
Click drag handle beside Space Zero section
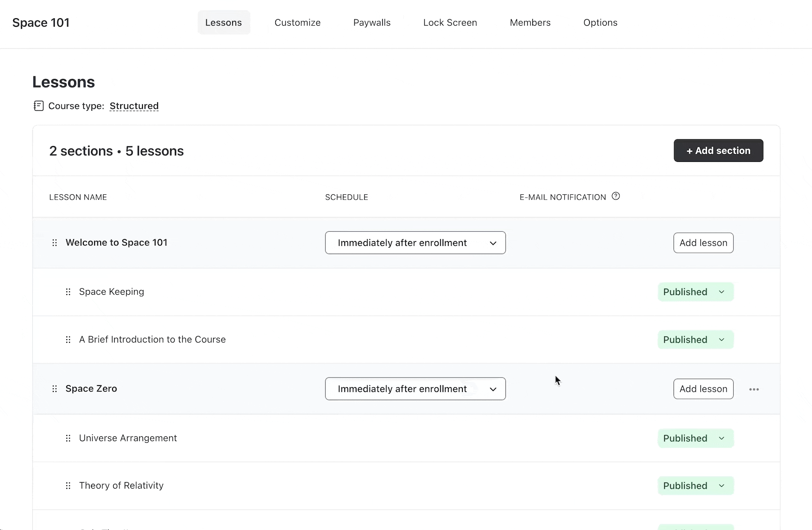(x=54, y=389)
